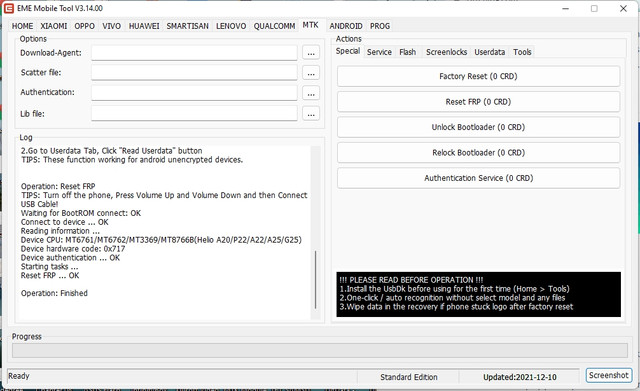Screen dimensions: 640x391
Task: Select the Special actions tab
Action: click(x=348, y=51)
